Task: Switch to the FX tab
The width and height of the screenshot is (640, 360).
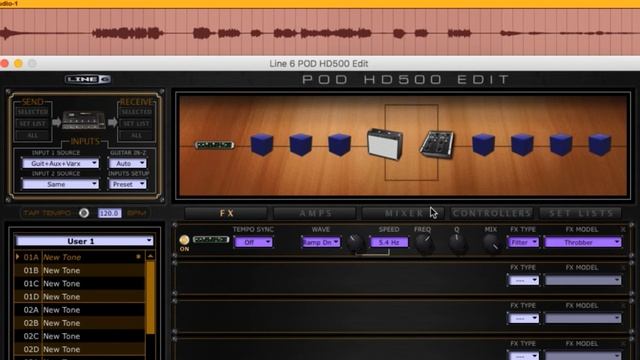Action: click(227, 213)
